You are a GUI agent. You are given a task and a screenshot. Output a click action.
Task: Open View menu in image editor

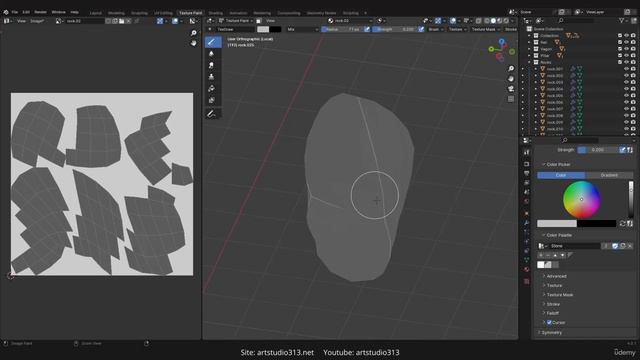[21, 21]
